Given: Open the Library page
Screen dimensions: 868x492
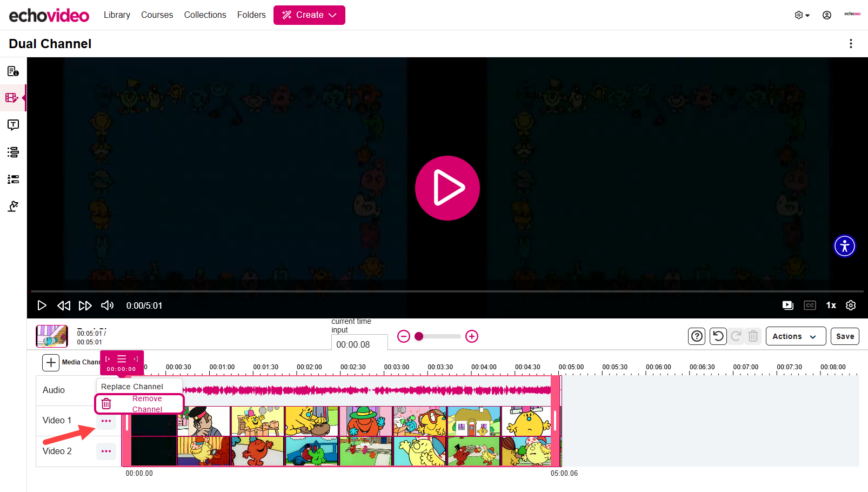Looking at the screenshot, I should coord(117,15).
